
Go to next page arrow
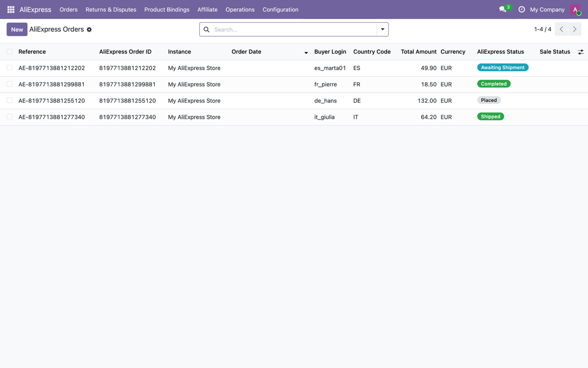click(575, 29)
